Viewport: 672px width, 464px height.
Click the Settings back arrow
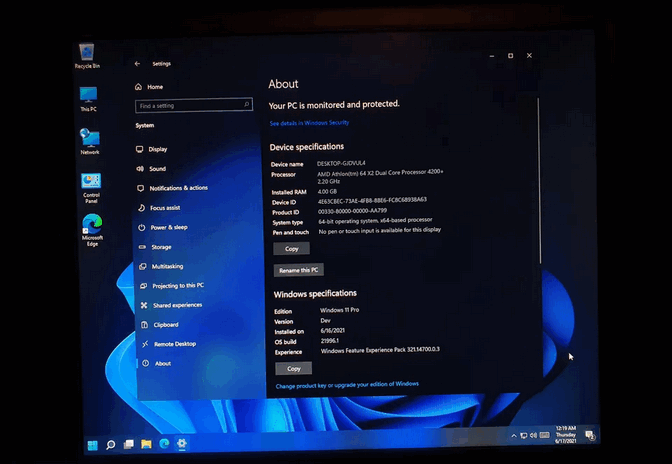tap(137, 63)
